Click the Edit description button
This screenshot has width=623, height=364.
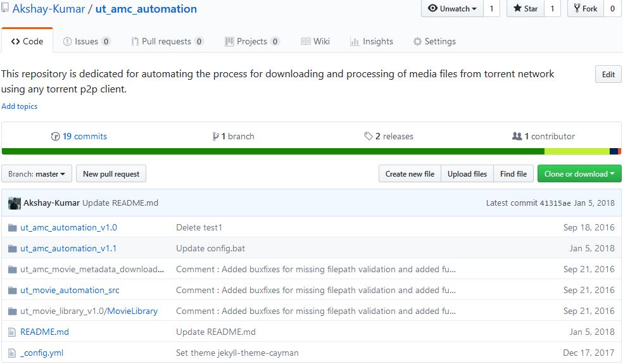[608, 74]
